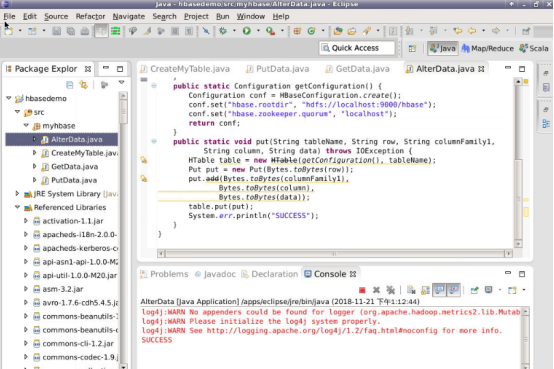
Task: Switch to the Map/Reduce perspective
Action: pos(487,48)
